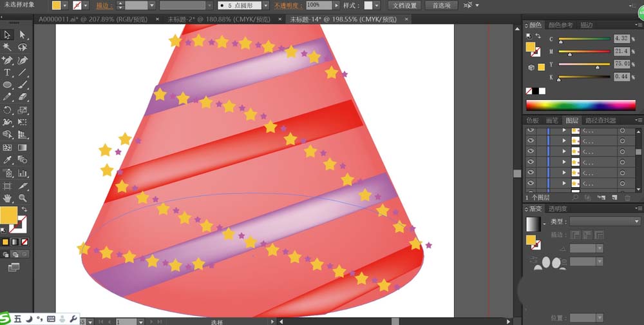The image size is (644, 325).
Task: Toggle eye of topmost visible layer row
Action: click(x=531, y=130)
